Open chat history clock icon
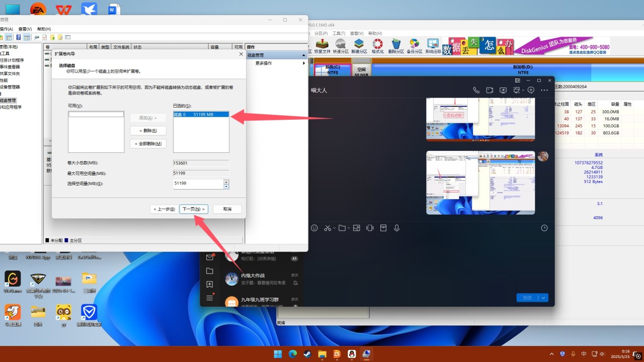The image size is (644, 362). 544,228
